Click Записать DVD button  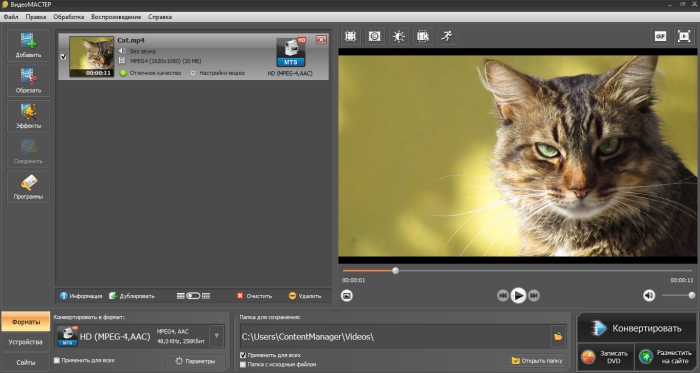pos(606,356)
